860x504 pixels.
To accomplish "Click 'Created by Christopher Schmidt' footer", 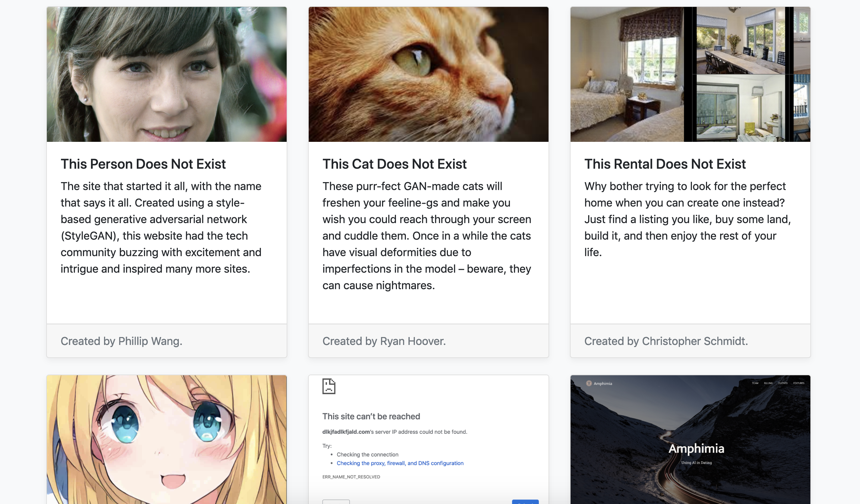I will [666, 341].
